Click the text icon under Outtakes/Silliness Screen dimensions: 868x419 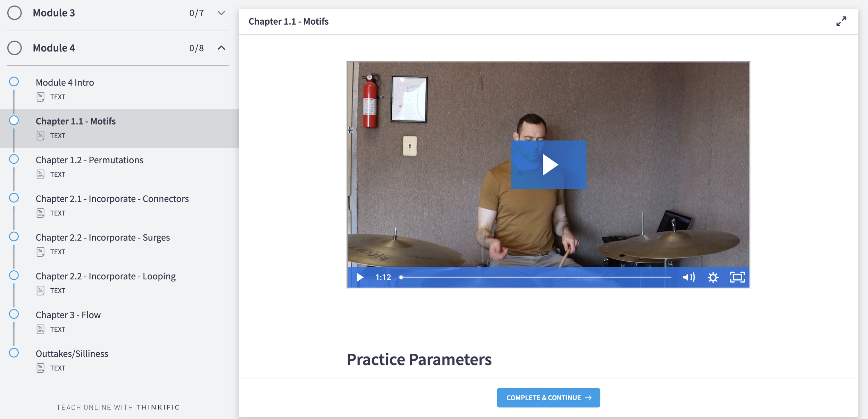tap(40, 368)
